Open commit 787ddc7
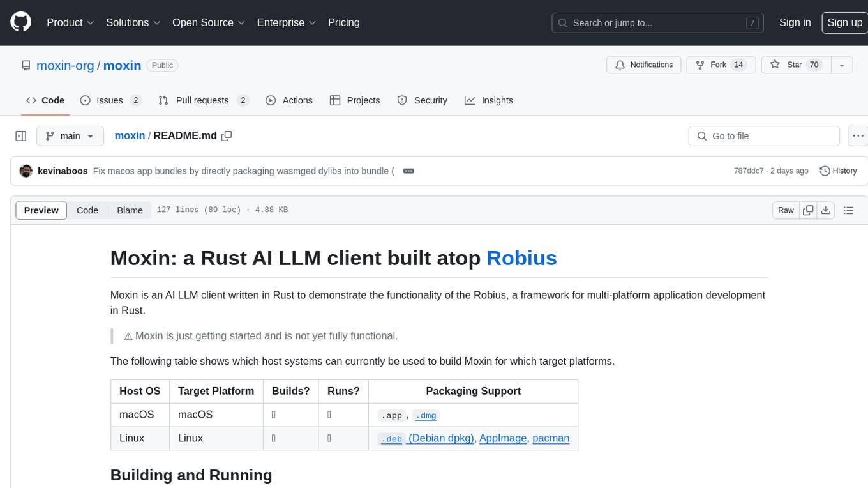868x488 pixels. pos(749,171)
